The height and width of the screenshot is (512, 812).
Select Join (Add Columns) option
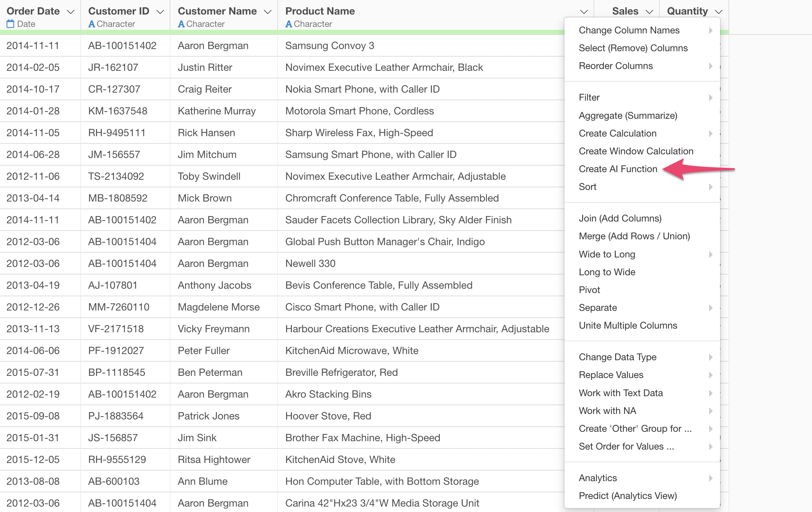(x=620, y=218)
